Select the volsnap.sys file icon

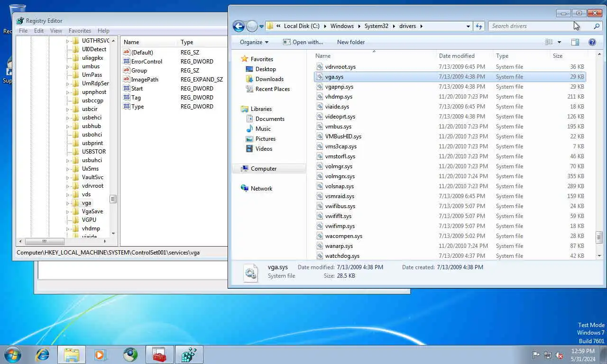click(x=320, y=186)
